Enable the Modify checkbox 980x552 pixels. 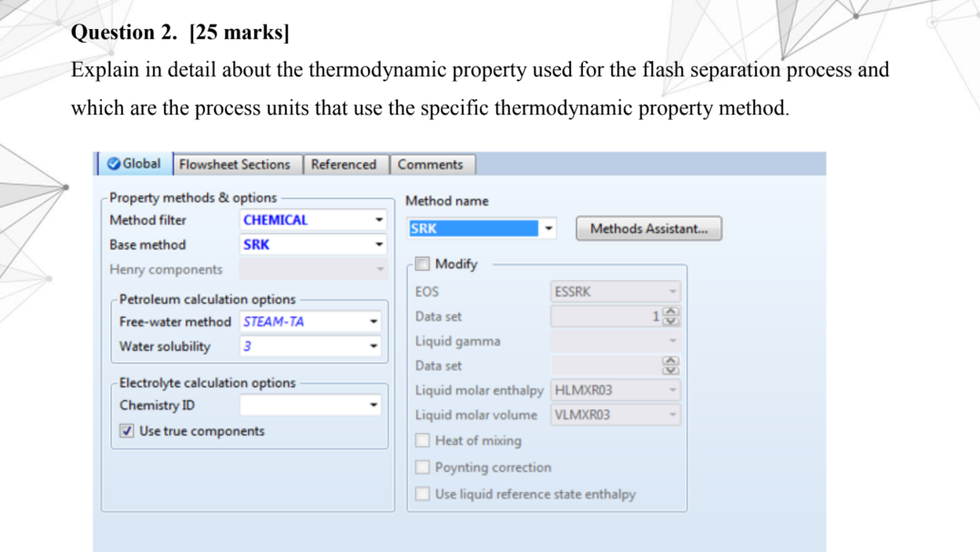tap(422, 263)
